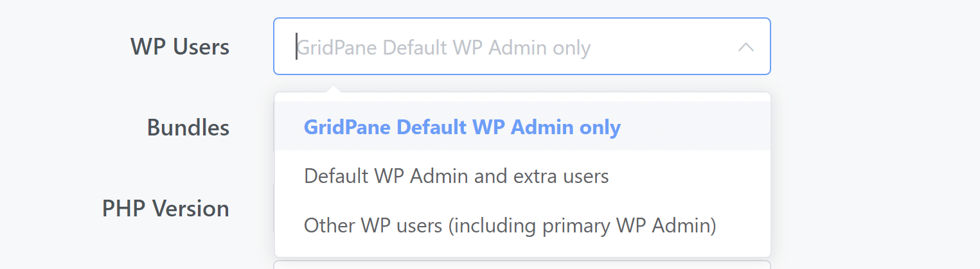Click the "PHP Version" field label

tap(166, 209)
